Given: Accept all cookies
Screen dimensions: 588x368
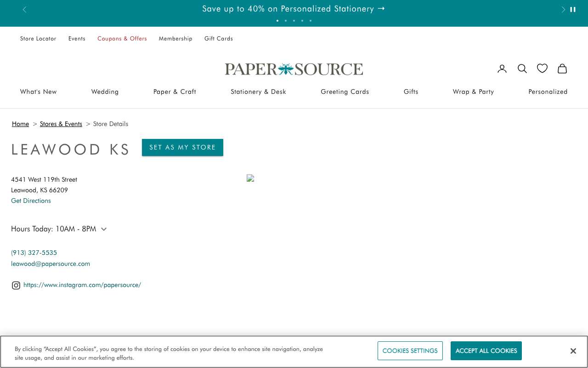Looking at the screenshot, I should pos(486,351).
